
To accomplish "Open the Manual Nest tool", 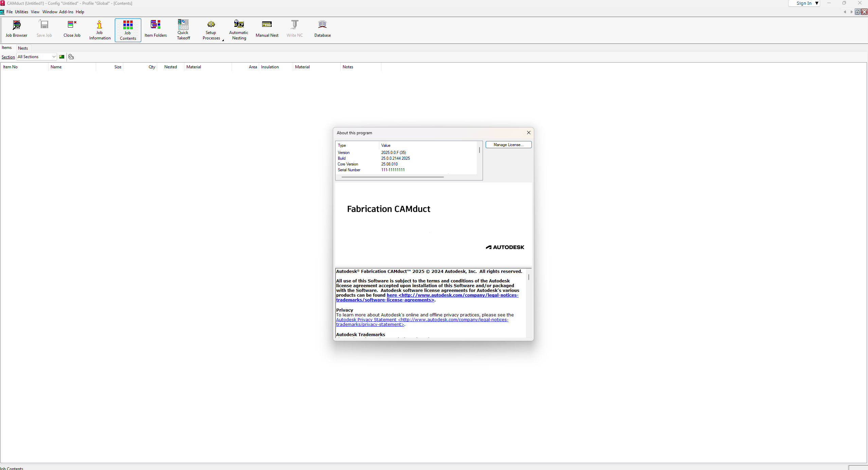I will 267,29.
